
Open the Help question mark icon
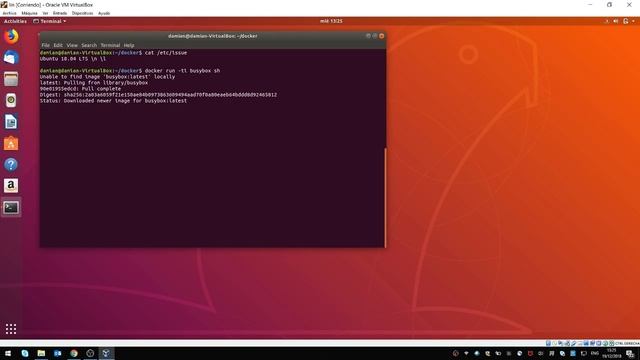(11, 164)
